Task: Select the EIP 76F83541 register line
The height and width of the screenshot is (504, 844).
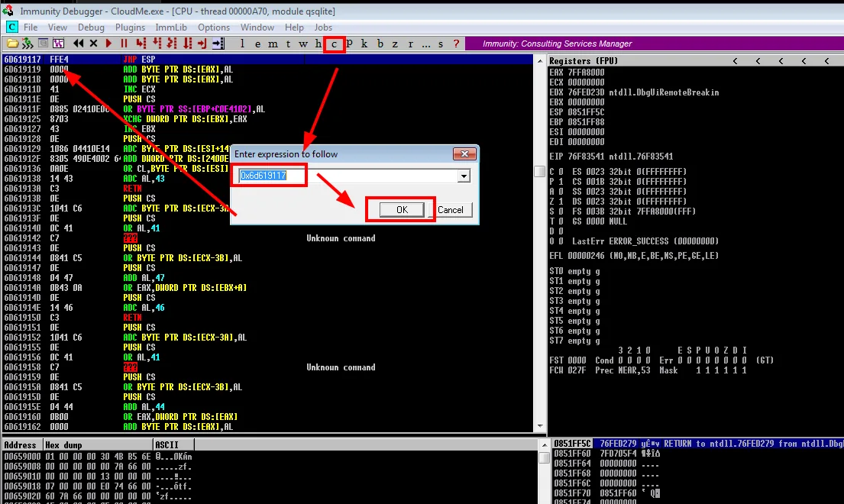Action: (x=611, y=157)
